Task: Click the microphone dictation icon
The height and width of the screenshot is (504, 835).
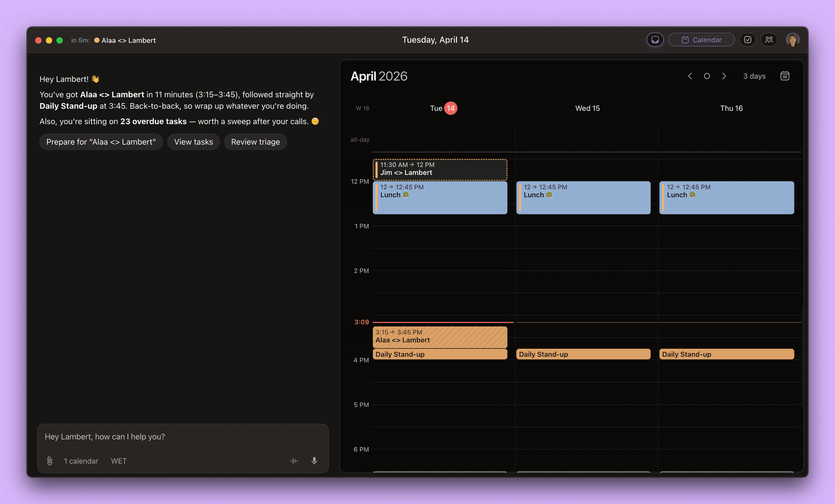Action: point(315,461)
